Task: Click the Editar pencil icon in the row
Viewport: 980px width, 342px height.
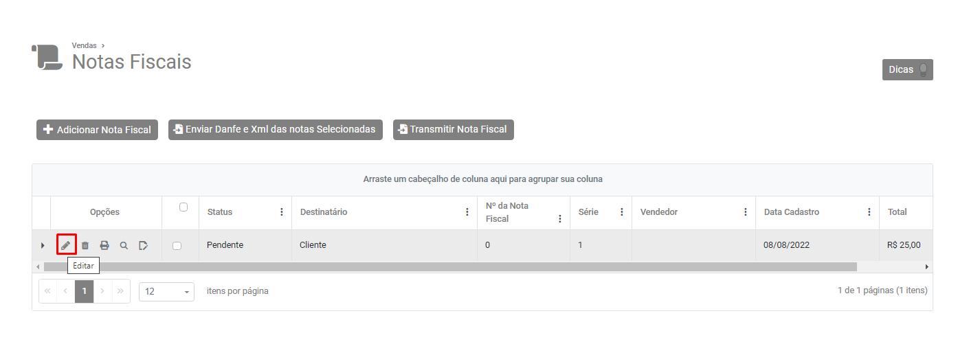Action: tap(66, 245)
